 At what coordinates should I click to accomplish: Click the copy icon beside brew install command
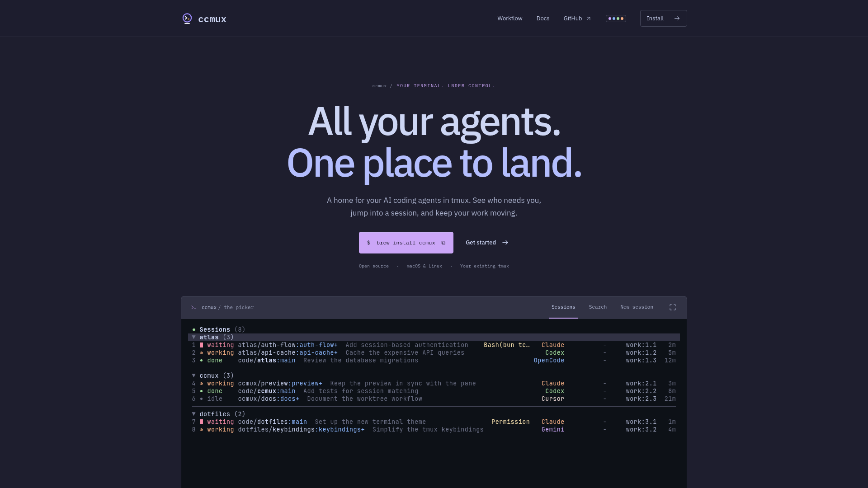[x=443, y=243]
